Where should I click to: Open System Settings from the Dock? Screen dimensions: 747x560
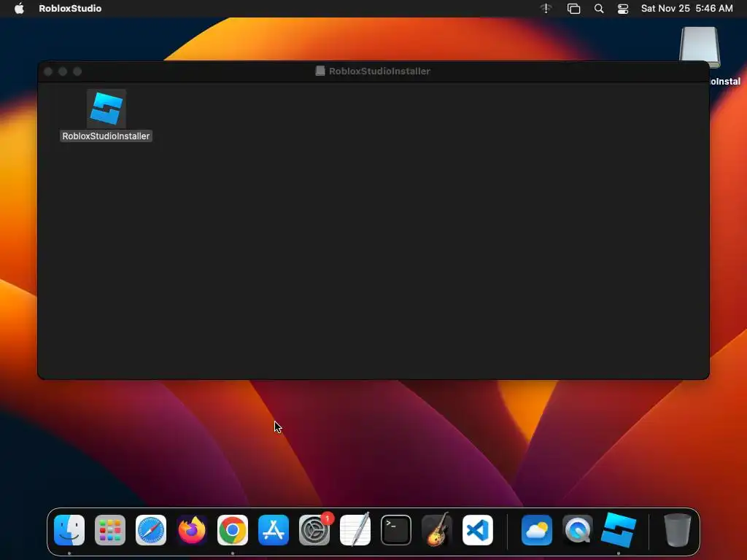[x=314, y=530]
